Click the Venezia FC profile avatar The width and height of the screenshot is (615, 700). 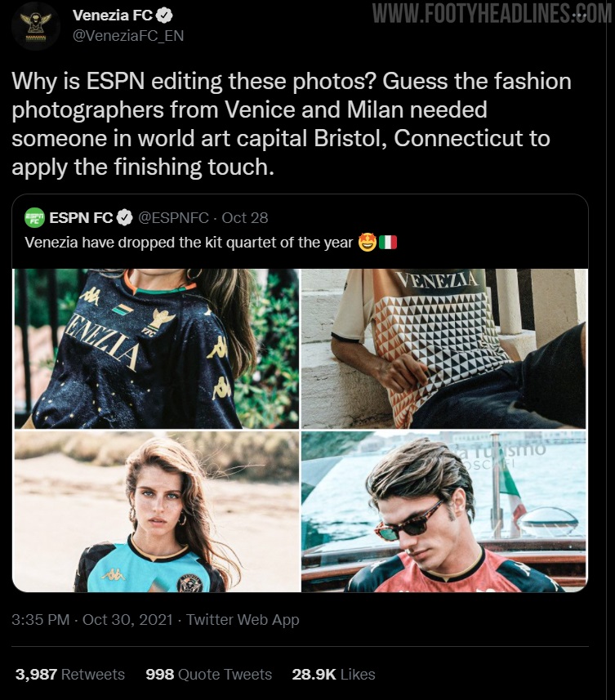tap(35, 25)
